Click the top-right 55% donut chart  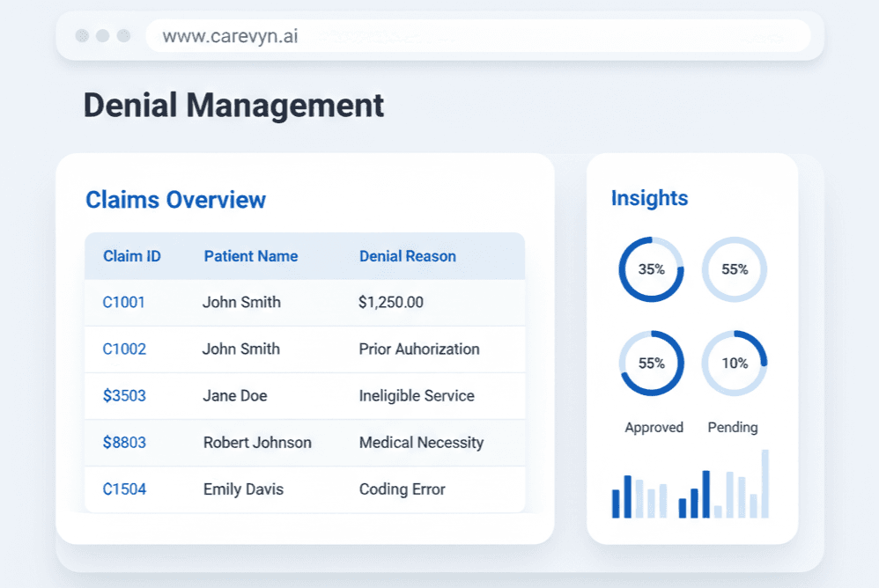pyautogui.click(x=734, y=269)
